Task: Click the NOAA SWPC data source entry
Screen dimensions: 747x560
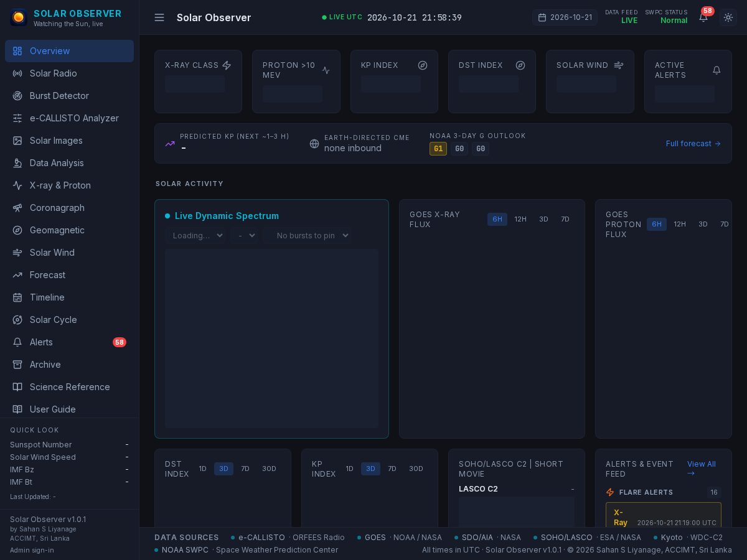Action: tap(247, 550)
